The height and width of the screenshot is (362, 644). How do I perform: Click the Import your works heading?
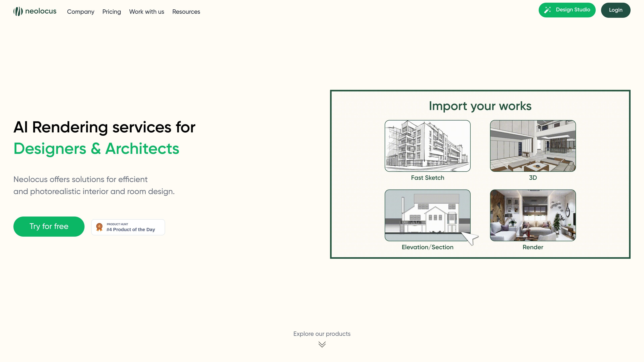pyautogui.click(x=480, y=106)
